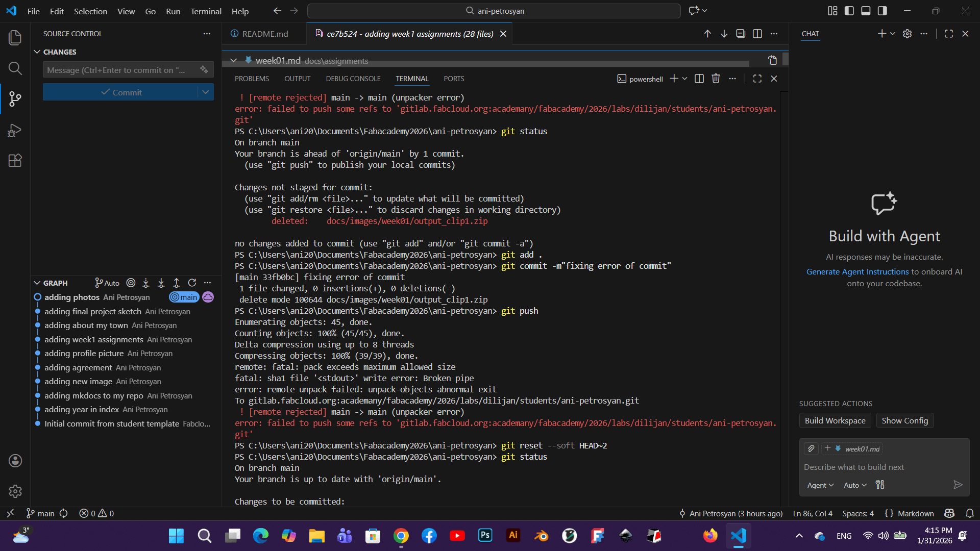Open the Agent mode dropdown in chat
The height and width of the screenshot is (551, 980).
point(820,485)
